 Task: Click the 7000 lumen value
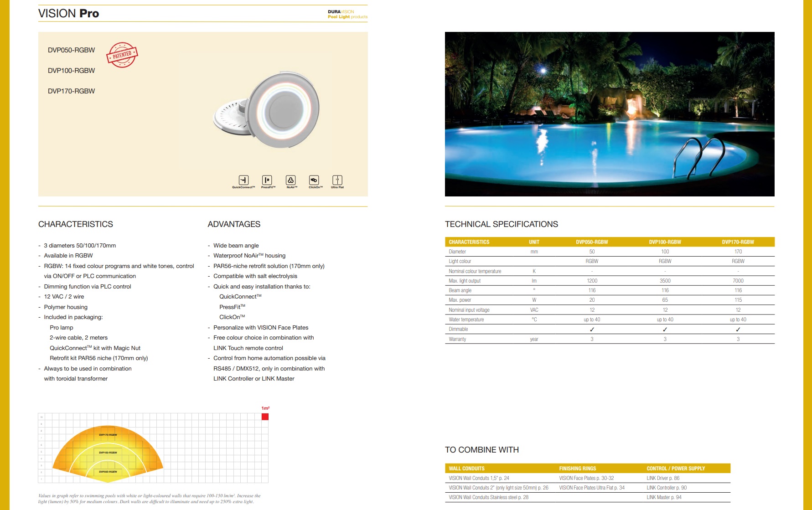click(738, 281)
